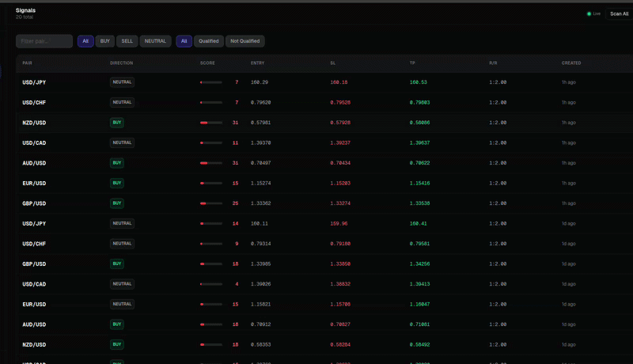This screenshot has height=364, width=633.
Task: Select the All direction filter beside BUY
Action: tap(85, 41)
